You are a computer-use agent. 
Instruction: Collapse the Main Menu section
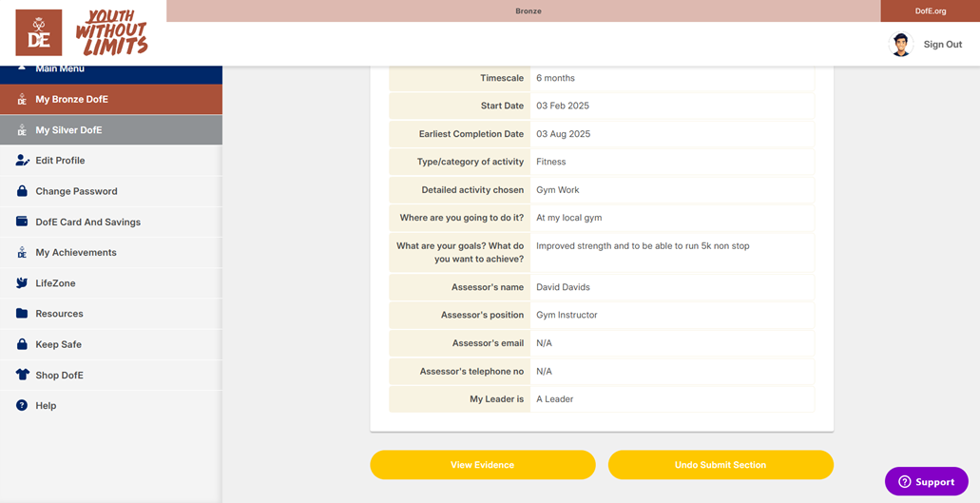tap(59, 69)
